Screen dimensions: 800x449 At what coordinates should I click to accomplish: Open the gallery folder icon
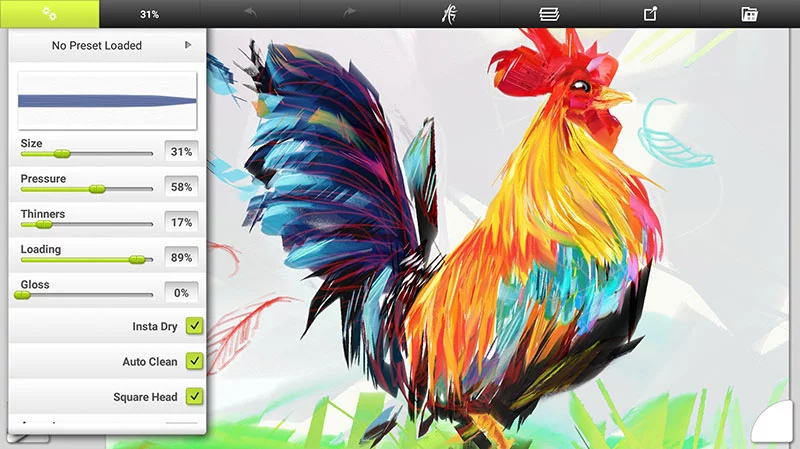(x=749, y=14)
